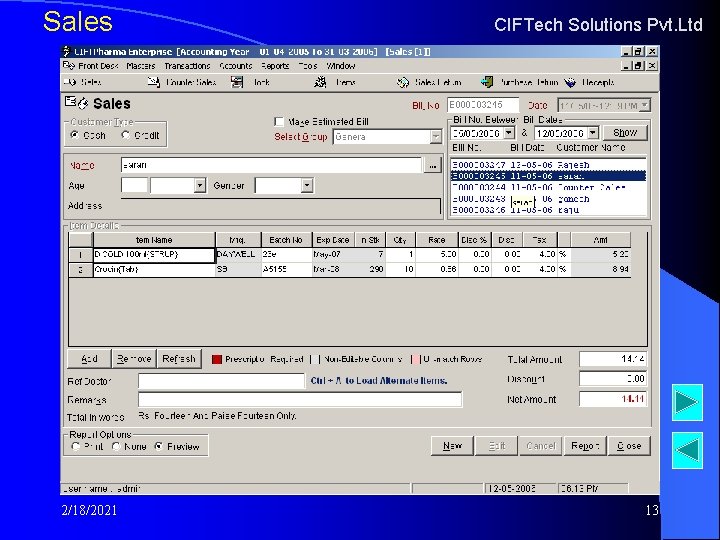Select highlighted bill E000003245 row
The width and height of the screenshot is (720, 540).
pyautogui.click(x=548, y=176)
